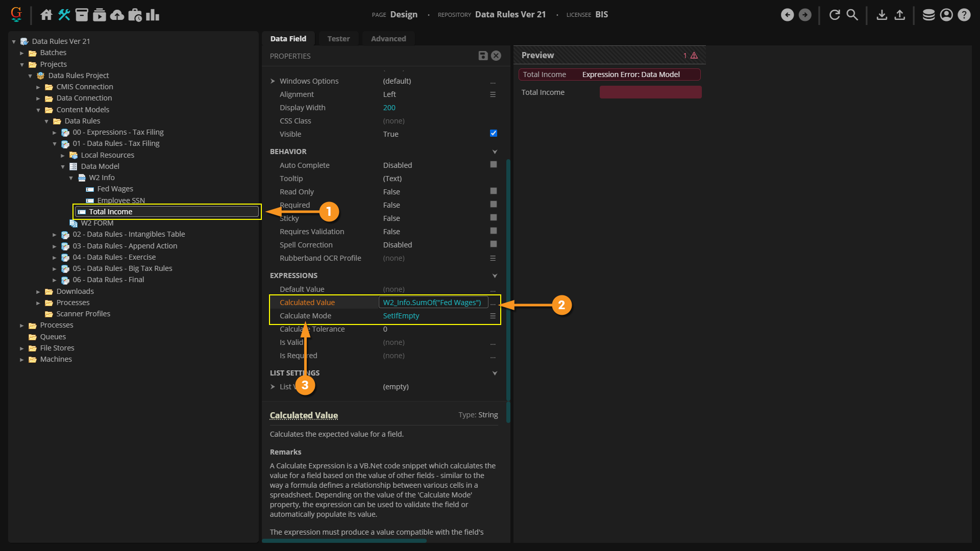
Task: Switch to the Tester tab
Action: [338, 39]
